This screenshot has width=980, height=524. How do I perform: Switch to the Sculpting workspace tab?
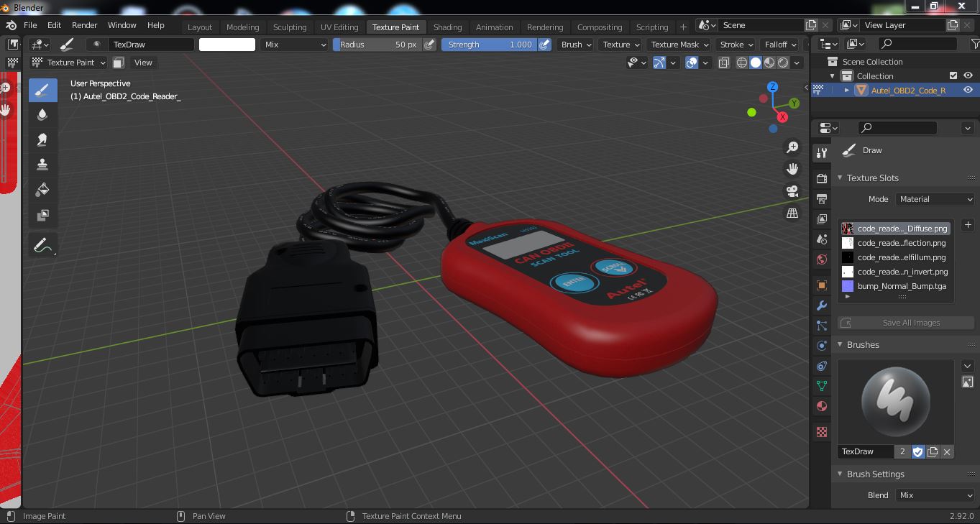290,27
